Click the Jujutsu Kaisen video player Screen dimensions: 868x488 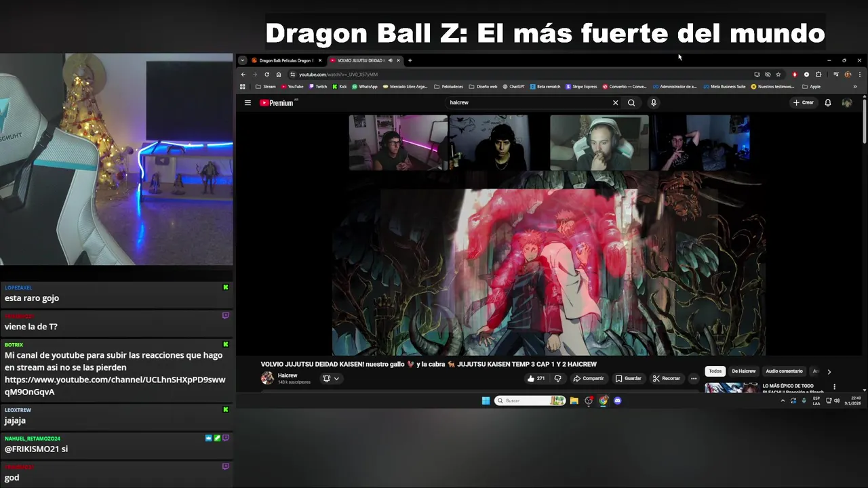[x=549, y=235]
